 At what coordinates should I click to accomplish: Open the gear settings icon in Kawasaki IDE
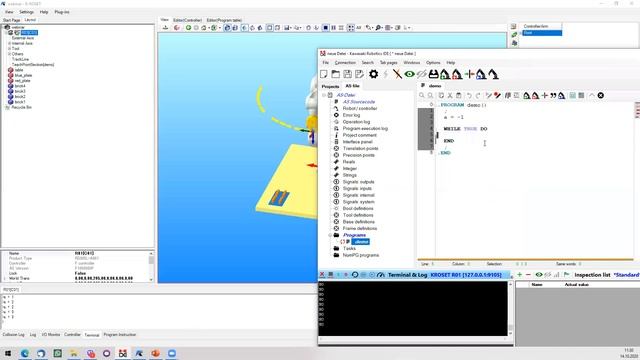point(373,74)
